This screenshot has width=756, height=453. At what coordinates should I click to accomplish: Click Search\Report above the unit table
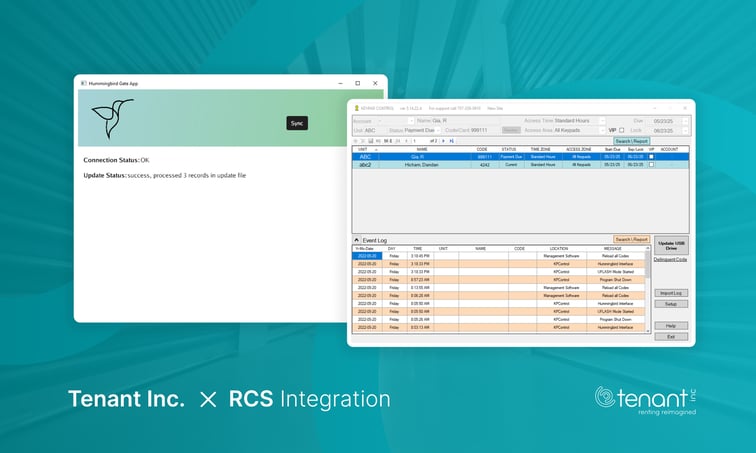(632, 141)
